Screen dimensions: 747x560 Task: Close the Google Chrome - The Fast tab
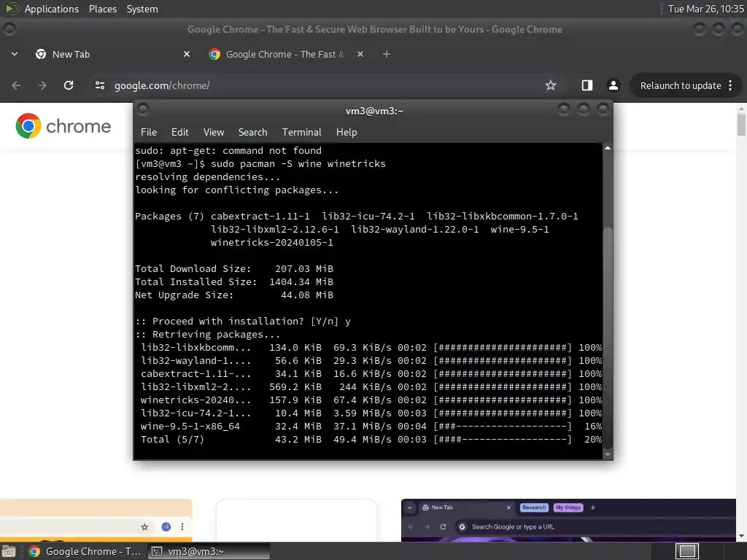click(360, 54)
